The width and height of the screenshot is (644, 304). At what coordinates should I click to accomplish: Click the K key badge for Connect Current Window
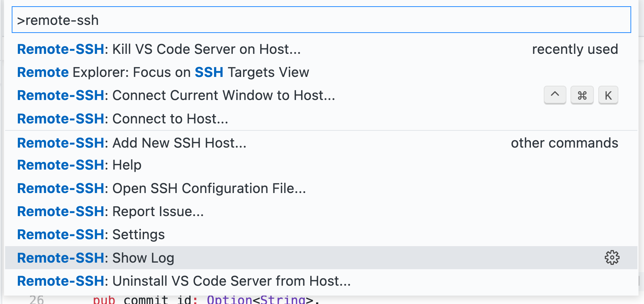point(608,95)
